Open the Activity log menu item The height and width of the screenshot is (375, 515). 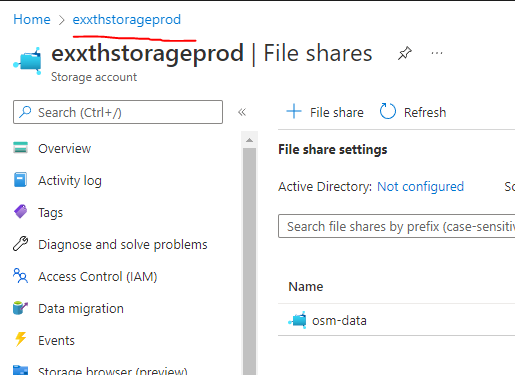point(69,180)
